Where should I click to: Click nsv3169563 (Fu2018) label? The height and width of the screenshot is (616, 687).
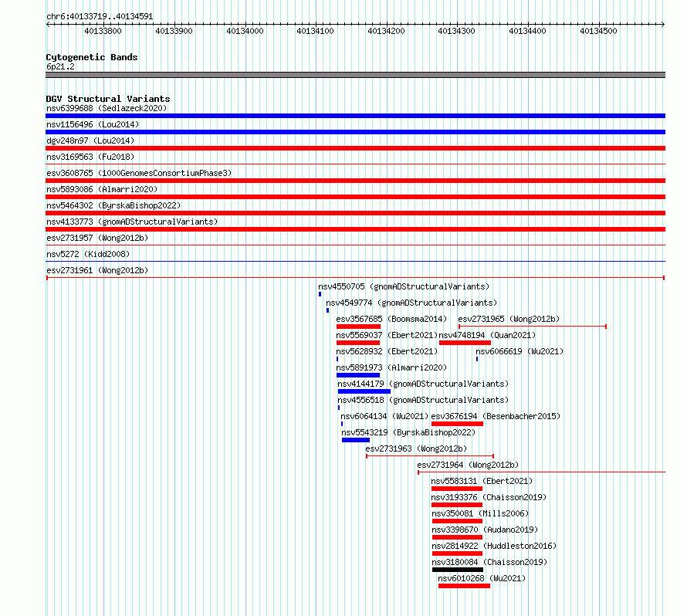click(x=90, y=157)
